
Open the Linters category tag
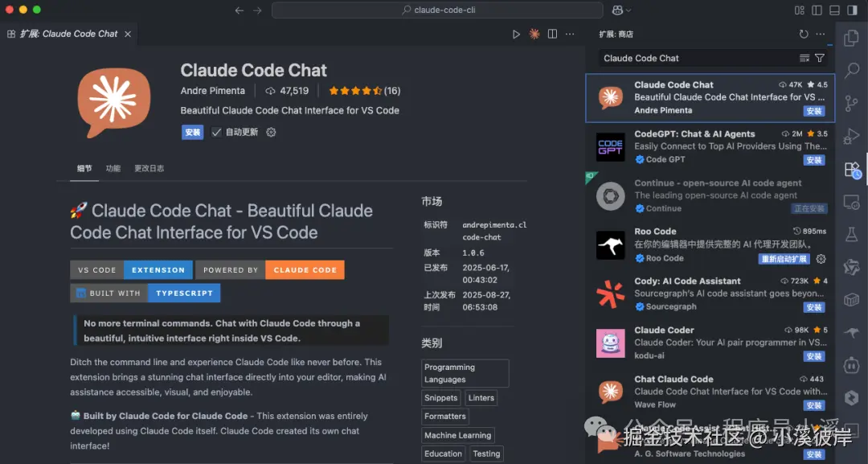(481, 397)
